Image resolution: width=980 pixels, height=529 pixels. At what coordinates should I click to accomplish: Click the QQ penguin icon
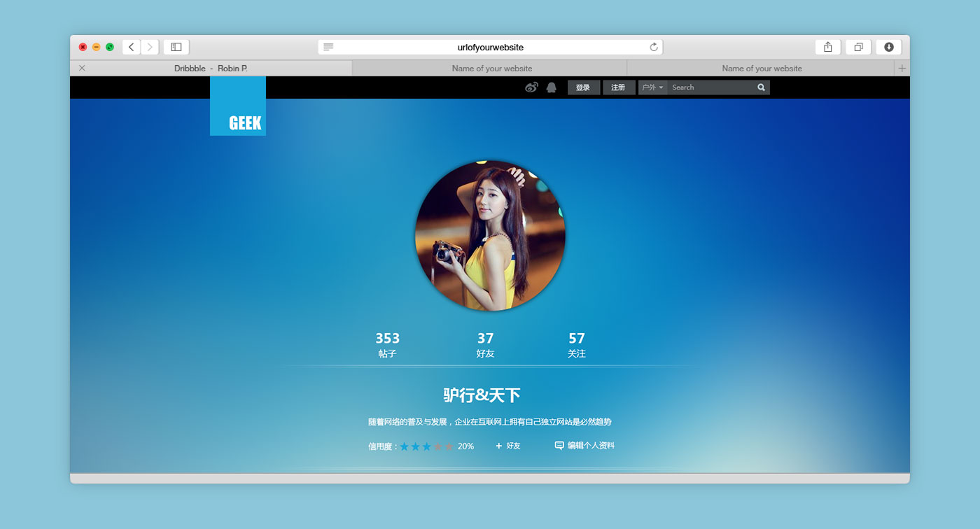(552, 87)
